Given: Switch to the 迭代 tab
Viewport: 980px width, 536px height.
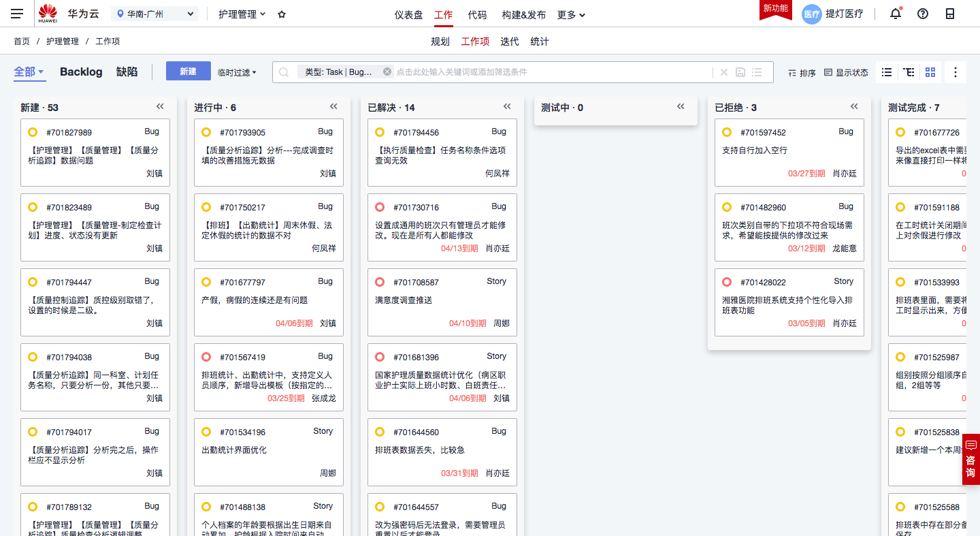Looking at the screenshot, I should pyautogui.click(x=508, y=41).
